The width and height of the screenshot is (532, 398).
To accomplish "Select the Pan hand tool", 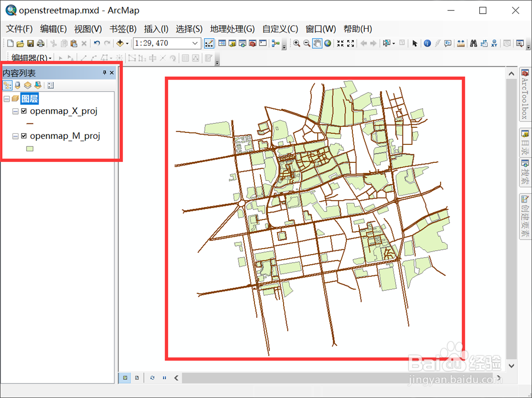I will point(317,43).
